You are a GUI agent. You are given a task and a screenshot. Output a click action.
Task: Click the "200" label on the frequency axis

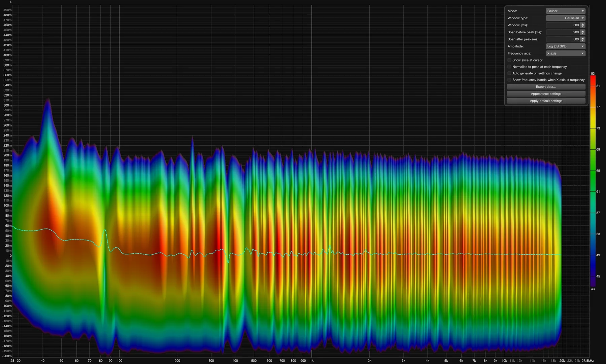pos(177,361)
